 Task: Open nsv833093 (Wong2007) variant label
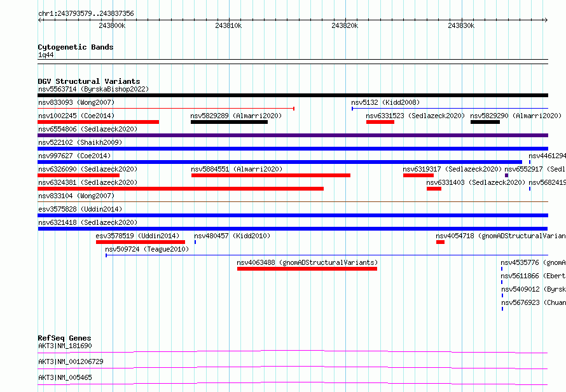[76, 102]
